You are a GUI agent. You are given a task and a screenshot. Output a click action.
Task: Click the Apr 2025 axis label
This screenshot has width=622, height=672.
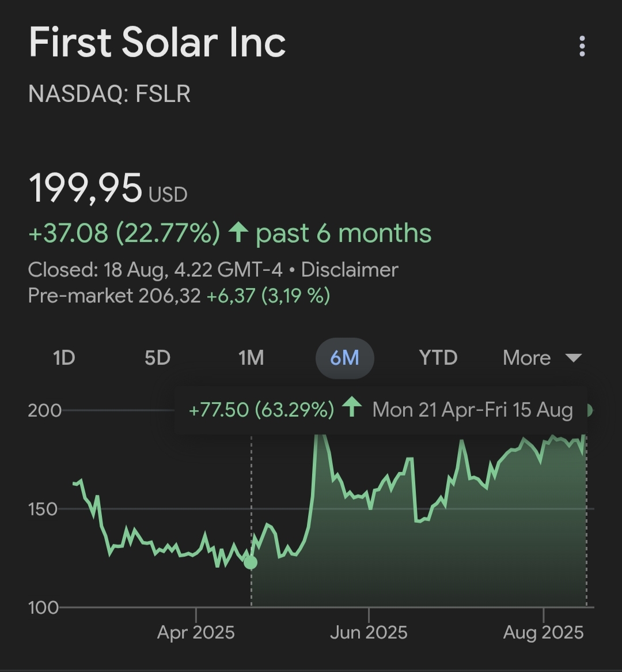[196, 632]
